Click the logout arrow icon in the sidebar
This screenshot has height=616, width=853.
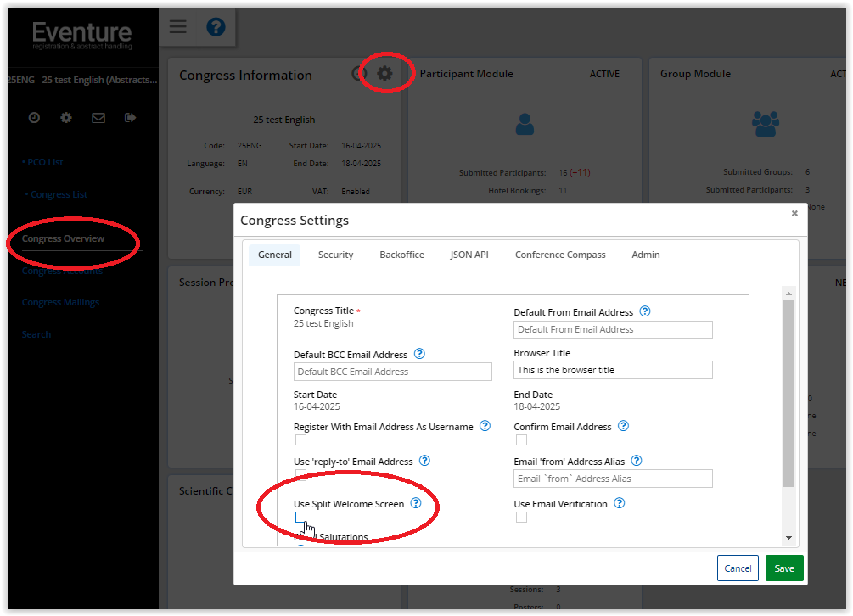tap(130, 118)
